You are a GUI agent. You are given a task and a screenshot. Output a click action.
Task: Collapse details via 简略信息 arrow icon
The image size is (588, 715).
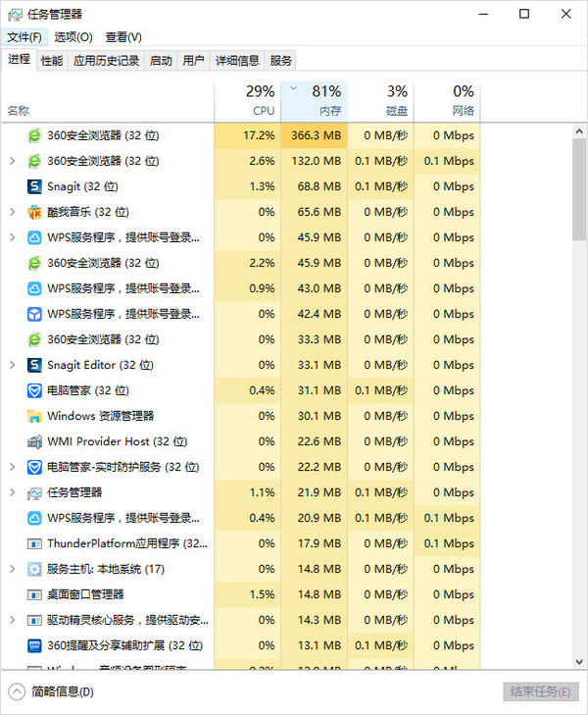coord(17,691)
